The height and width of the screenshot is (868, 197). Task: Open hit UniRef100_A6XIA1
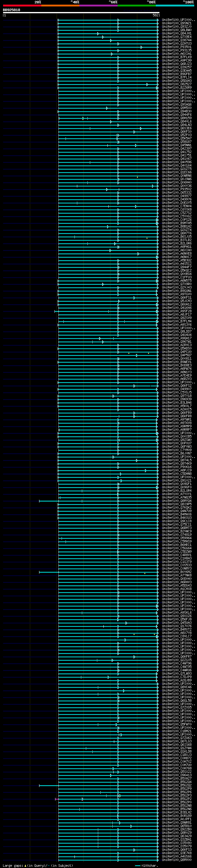177,54
